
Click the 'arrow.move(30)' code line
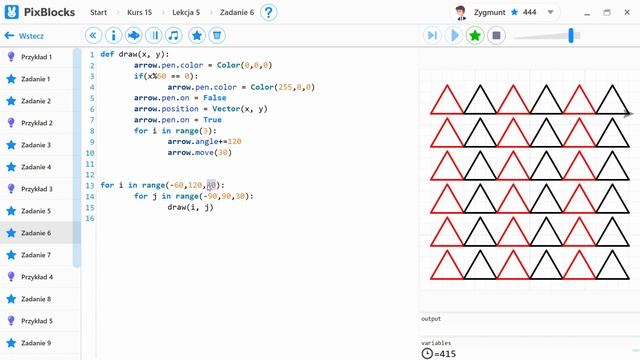pyautogui.click(x=200, y=153)
